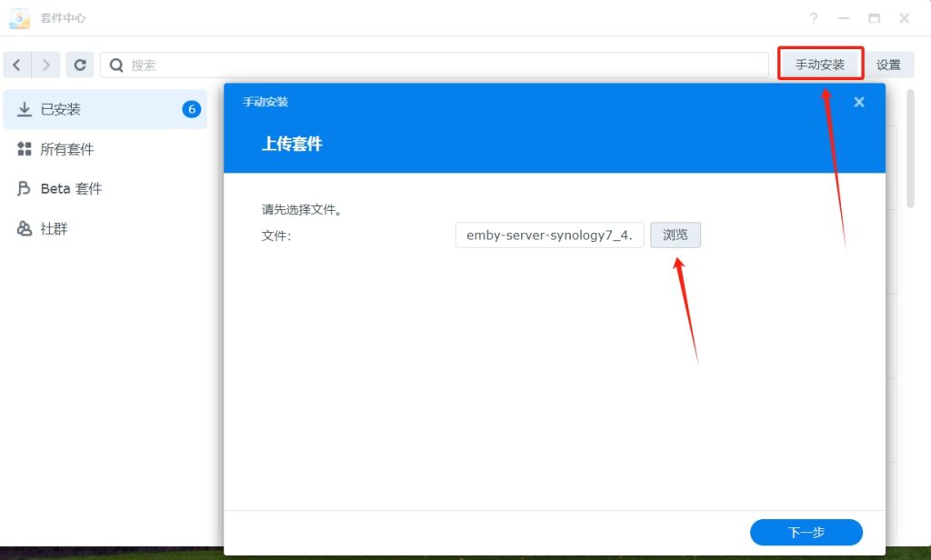Open the 社群 community section
This screenshot has width=931, height=560.
coord(105,228)
